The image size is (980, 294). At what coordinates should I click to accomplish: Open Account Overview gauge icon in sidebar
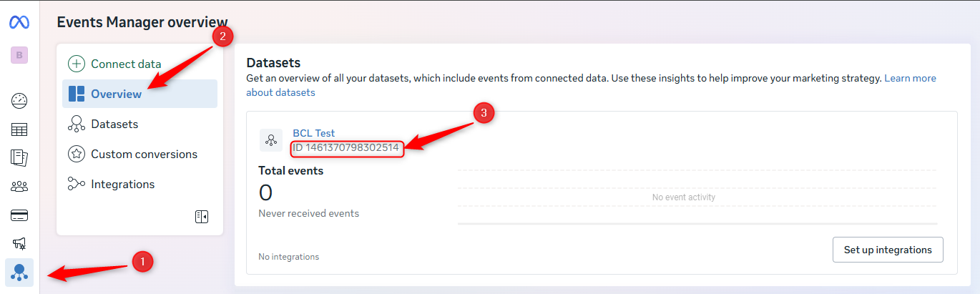19,100
